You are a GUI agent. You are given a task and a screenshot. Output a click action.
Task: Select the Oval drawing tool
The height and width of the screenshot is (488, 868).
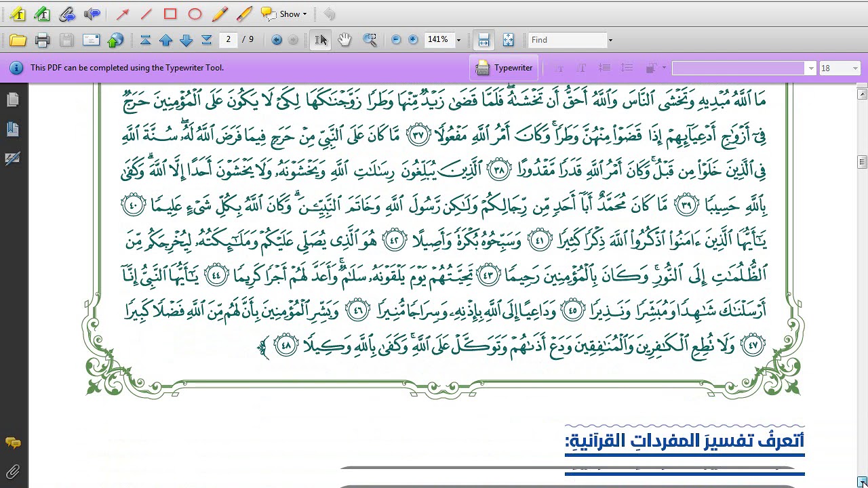tap(195, 14)
